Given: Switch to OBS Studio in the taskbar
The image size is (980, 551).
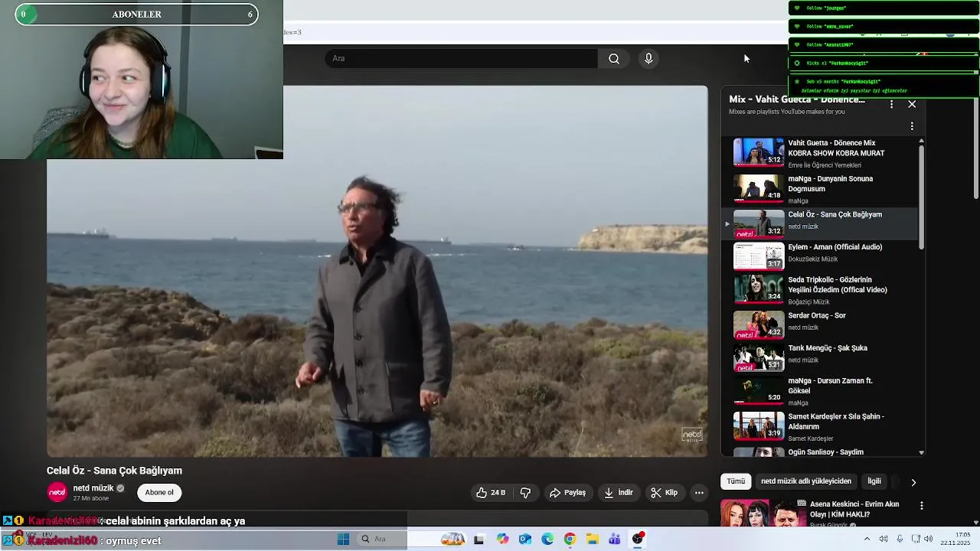Looking at the screenshot, I should tap(638, 539).
